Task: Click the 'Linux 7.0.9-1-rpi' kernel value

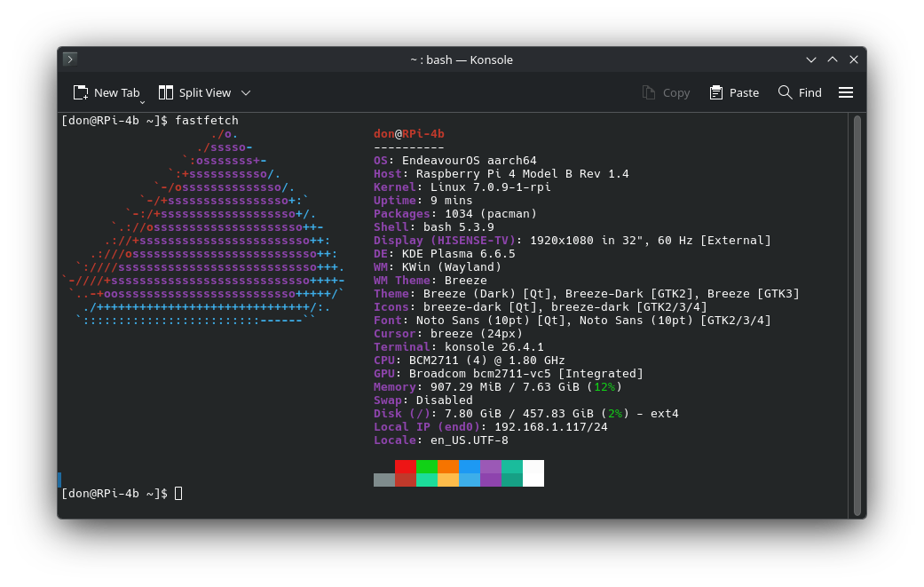Action: click(490, 186)
